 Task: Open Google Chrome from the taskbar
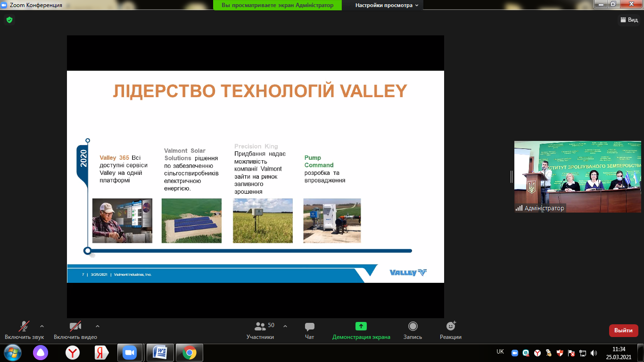(190, 353)
